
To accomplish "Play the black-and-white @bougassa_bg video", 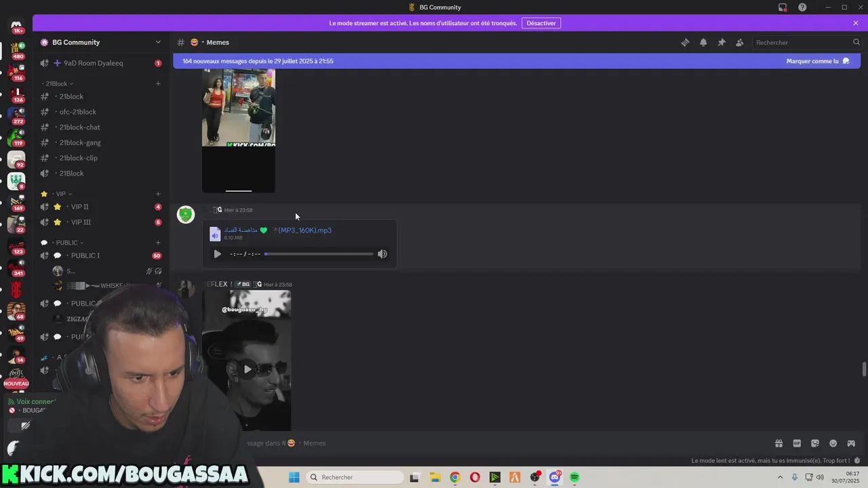I will tap(248, 369).
